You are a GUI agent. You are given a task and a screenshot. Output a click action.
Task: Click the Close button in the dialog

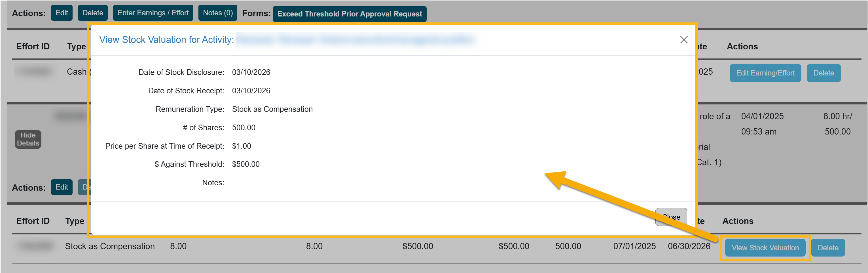pos(670,217)
